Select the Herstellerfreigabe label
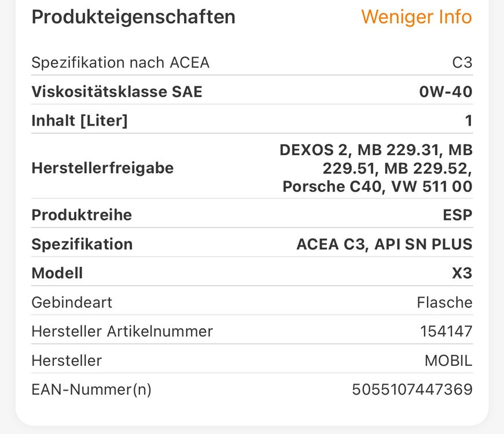This screenshot has width=504, height=434. coord(102,168)
